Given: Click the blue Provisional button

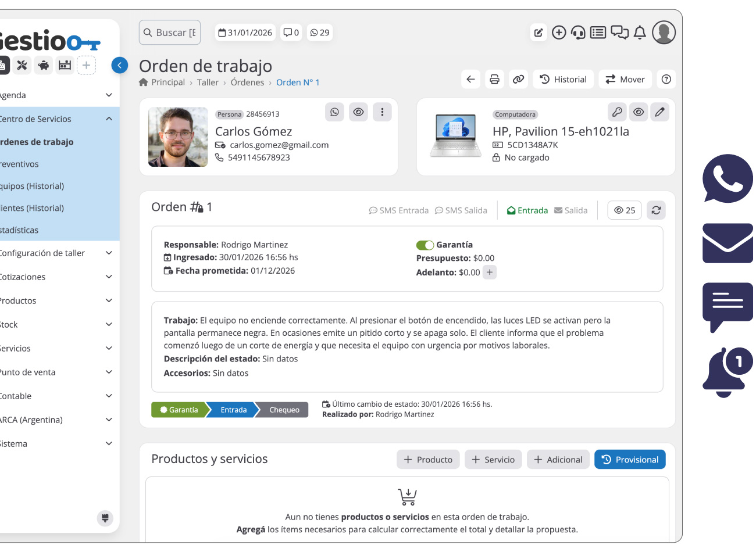Looking at the screenshot, I should coord(630,459).
